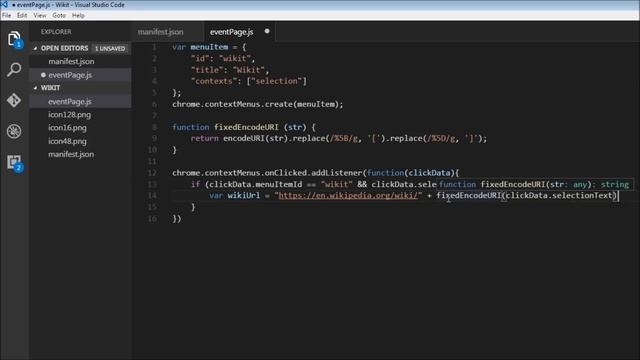Open manifest.json under Open Editors
This screenshot has width=640, height=360.
tap(71, 62)
